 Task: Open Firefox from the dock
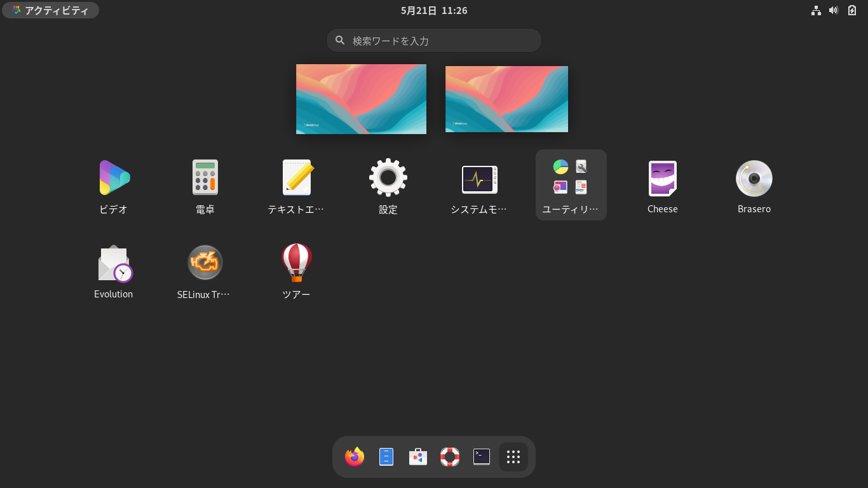pos(355,456)
